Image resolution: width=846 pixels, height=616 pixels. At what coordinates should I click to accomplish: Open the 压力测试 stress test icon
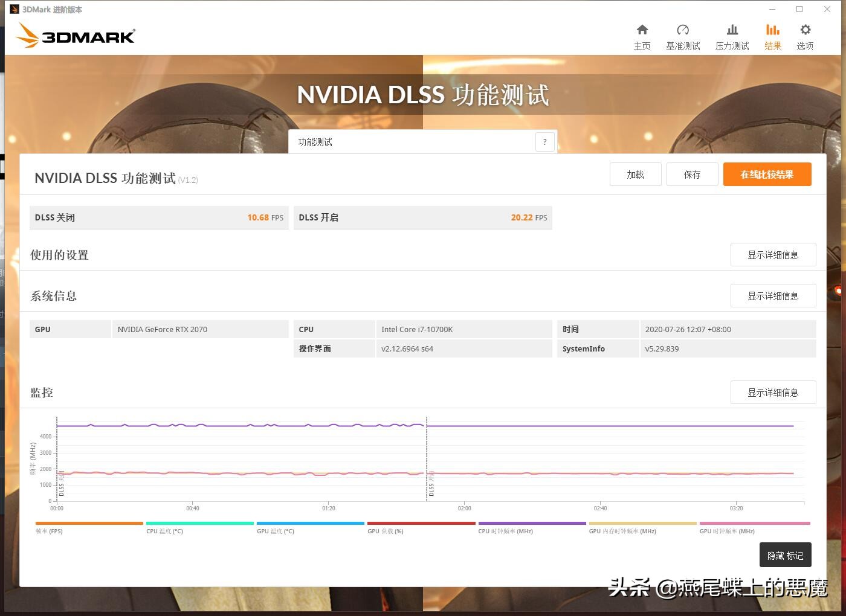[732, 35]
